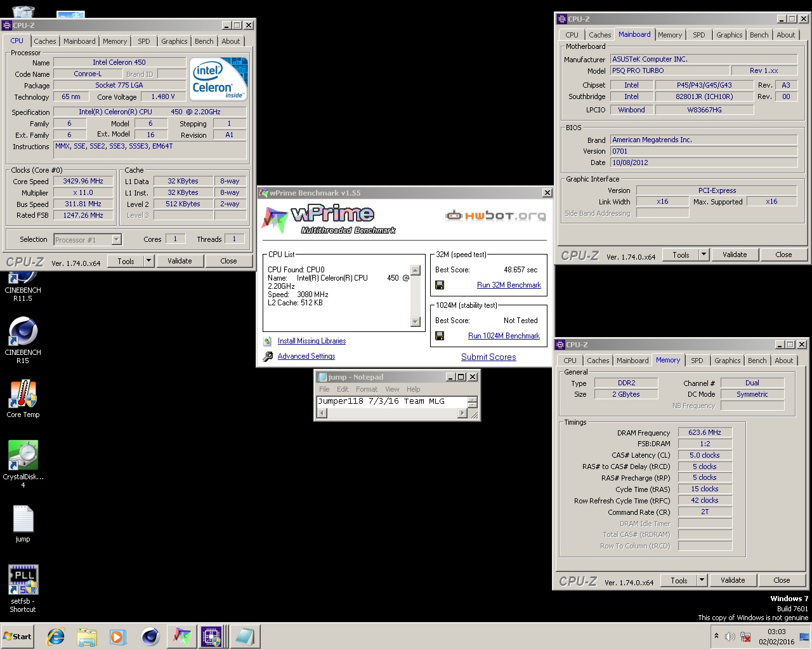Open View menu in Notepad

(392, 389)
